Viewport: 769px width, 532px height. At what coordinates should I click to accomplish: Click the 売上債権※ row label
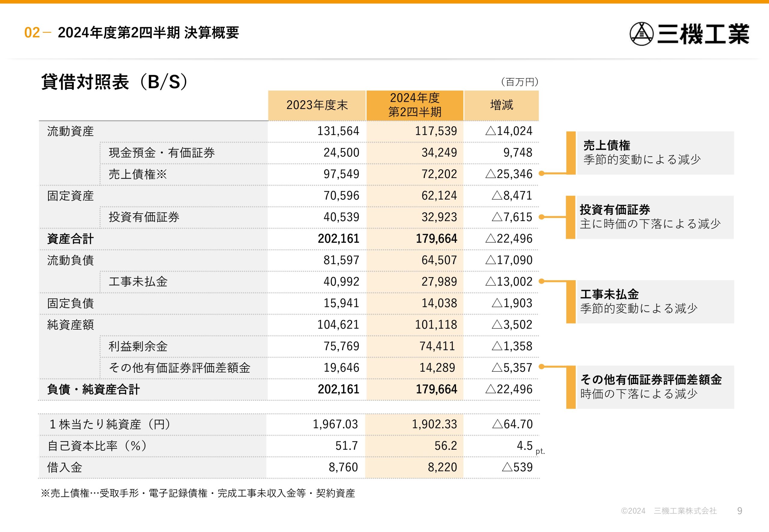tap(138, 174)
